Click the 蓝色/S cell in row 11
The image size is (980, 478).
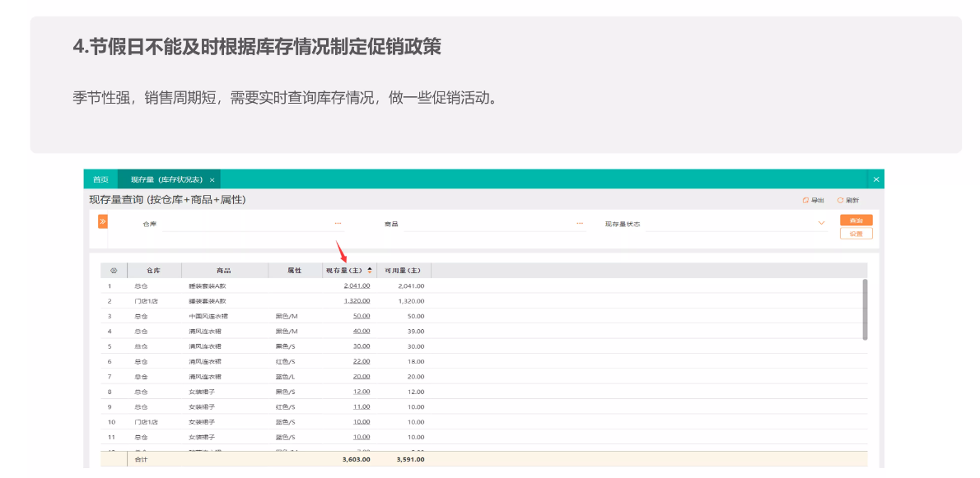(x=286, y=437)
